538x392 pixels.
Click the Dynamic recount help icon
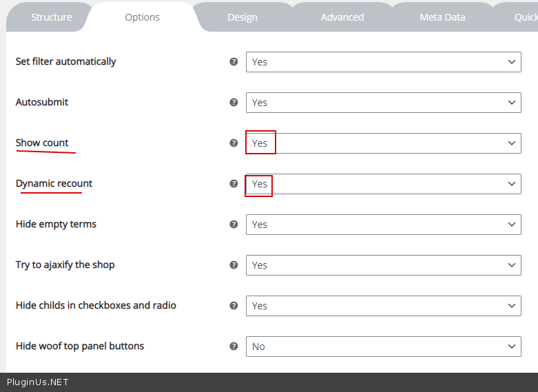pos(234,183)
